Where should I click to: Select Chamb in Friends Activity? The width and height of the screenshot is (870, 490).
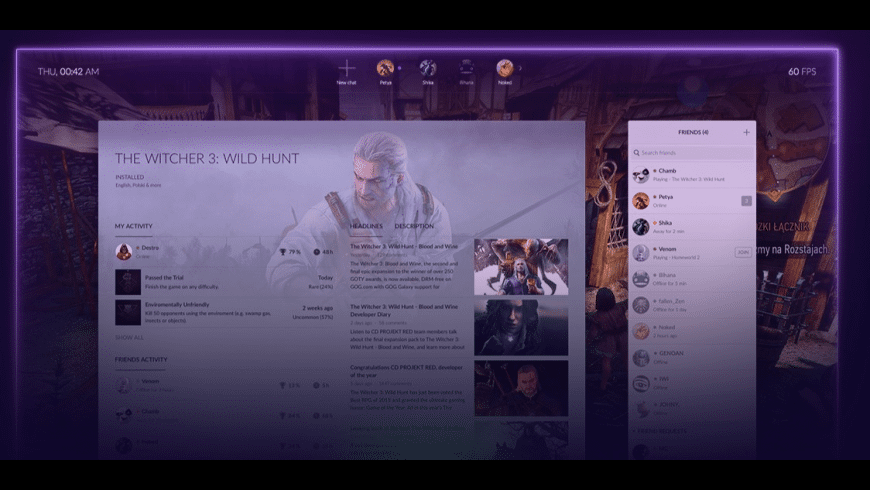[225, 415]
